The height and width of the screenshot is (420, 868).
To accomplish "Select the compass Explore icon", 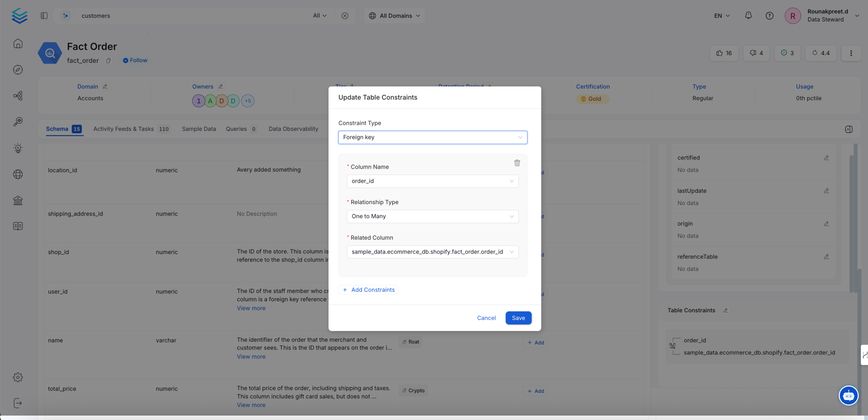I will coord(17,70).
